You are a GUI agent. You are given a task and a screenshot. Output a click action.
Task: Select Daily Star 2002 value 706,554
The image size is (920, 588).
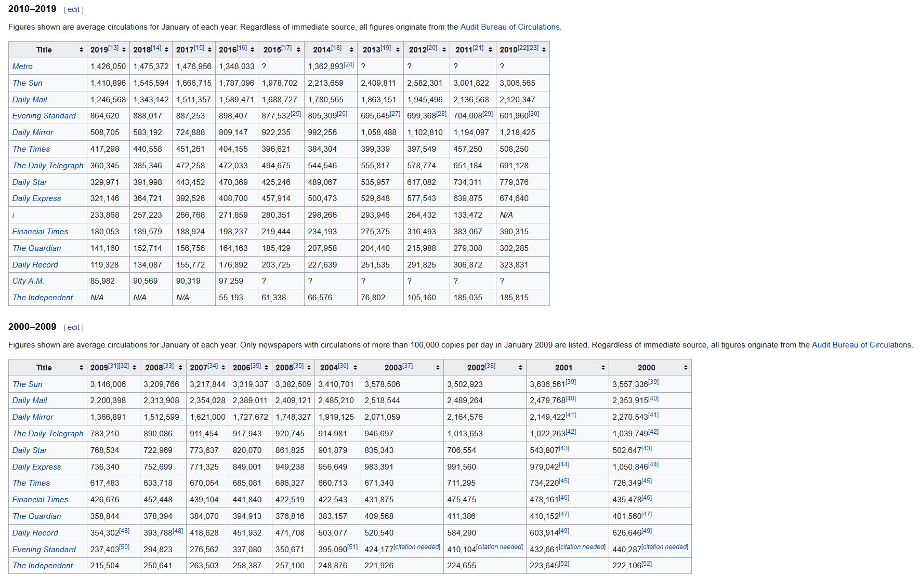tap(462, 450)
